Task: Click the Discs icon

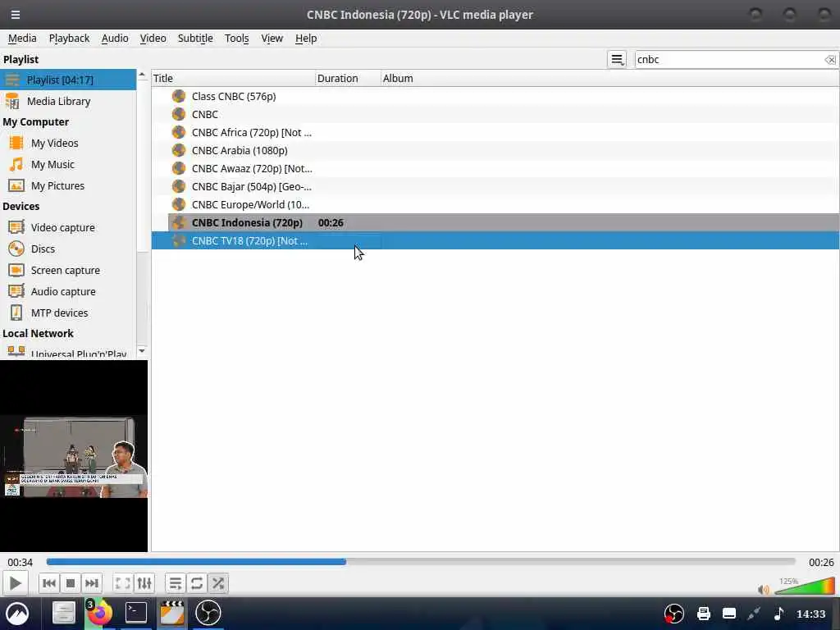Action: [x=16, y=249]
